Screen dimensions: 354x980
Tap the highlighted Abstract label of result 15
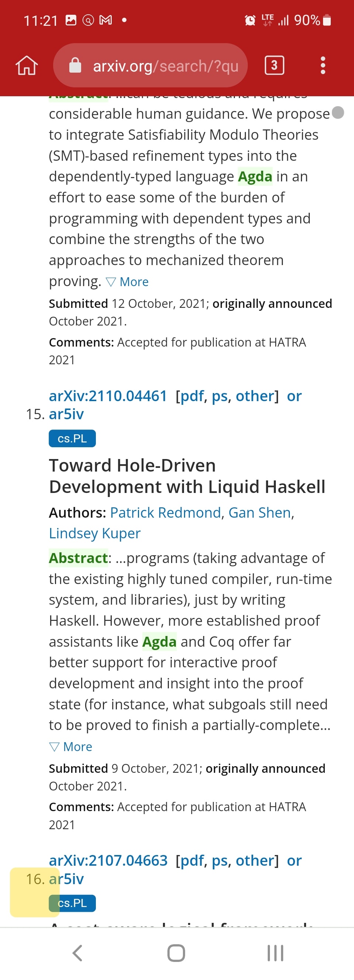click(x=79, y=558)
